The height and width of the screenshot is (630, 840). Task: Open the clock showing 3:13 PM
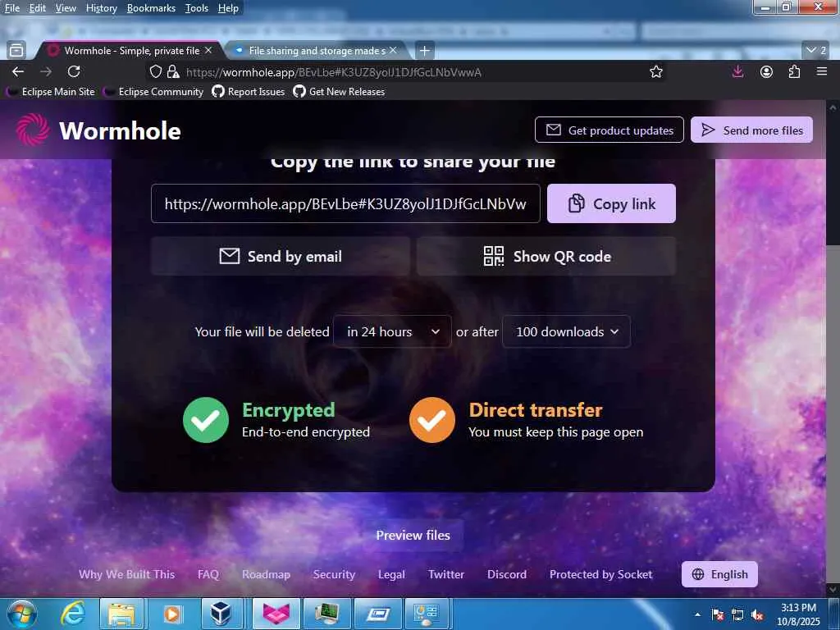[x=798, y=614]
